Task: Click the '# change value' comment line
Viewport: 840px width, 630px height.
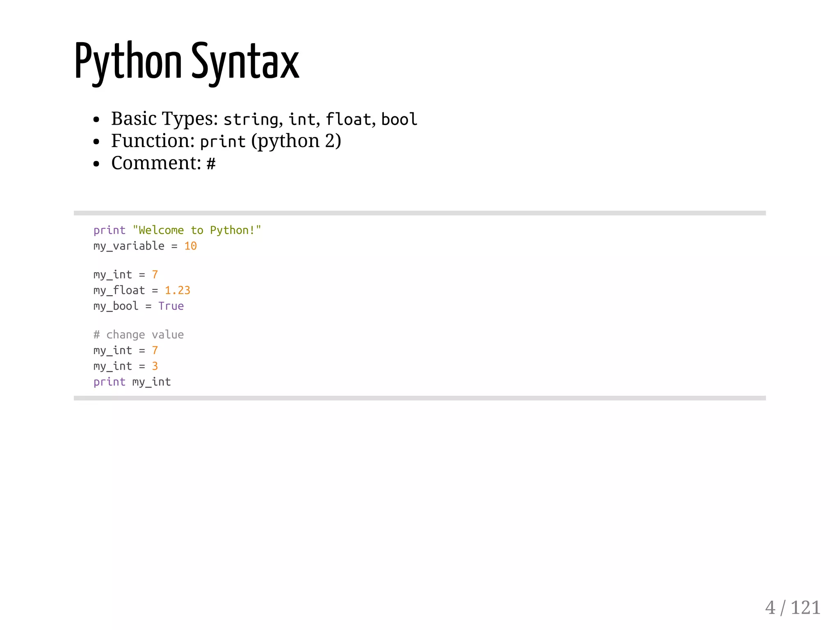Action: point(138,335)
